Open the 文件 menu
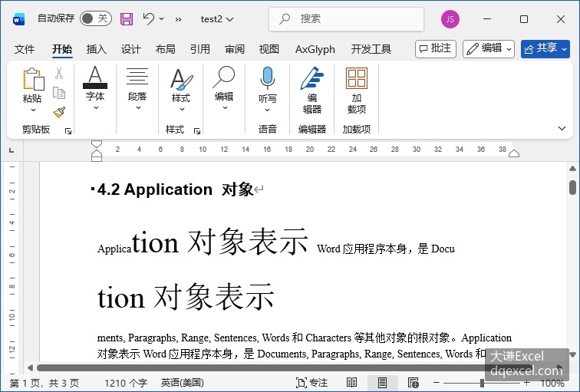The image size is (580, 392). (25, 49)
